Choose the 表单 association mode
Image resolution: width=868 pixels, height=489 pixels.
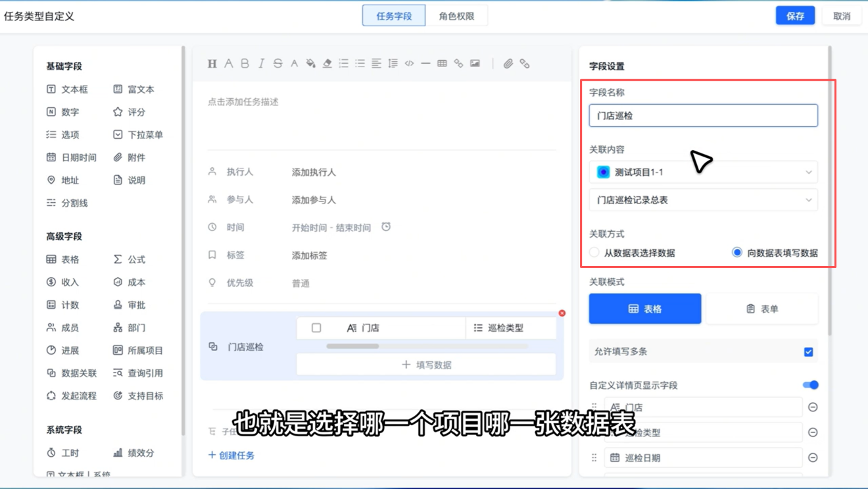point(762,309)
